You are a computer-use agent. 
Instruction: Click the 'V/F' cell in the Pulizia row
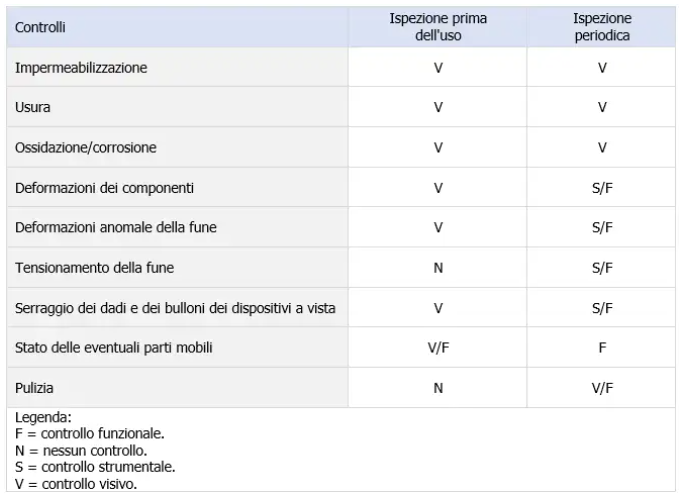[x=601, y=387]
